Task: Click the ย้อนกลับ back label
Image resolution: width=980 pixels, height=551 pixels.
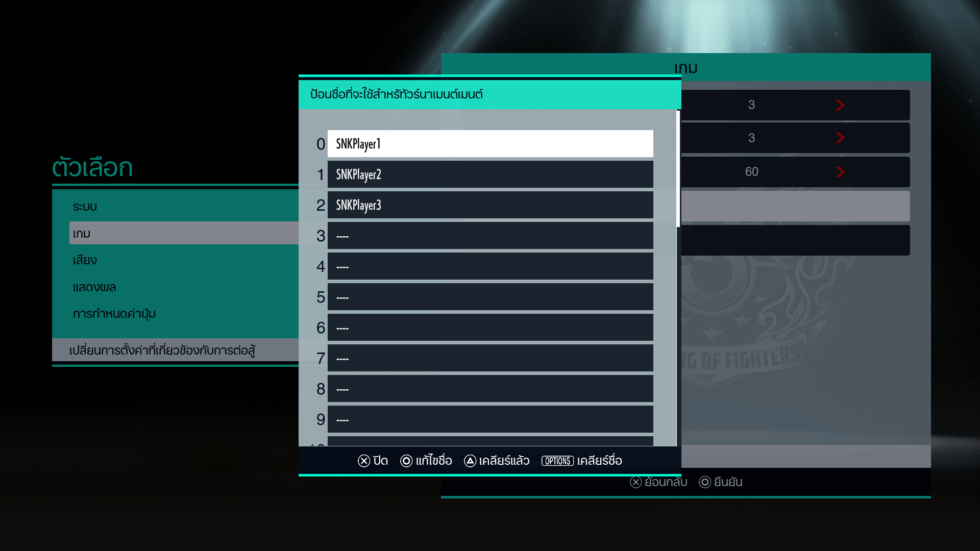Action: pyautogui.click(x=666, y=482)
